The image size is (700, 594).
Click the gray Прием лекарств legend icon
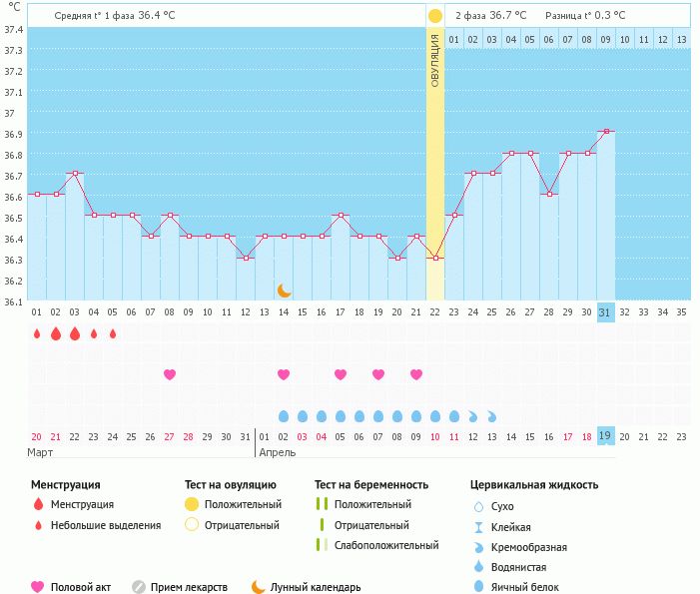click(x=139, y=587)
